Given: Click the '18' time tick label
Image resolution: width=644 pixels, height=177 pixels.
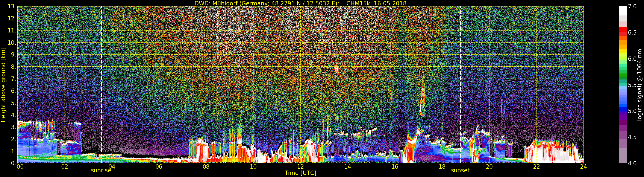Looking at the screenshot, I should coord(442,167).
